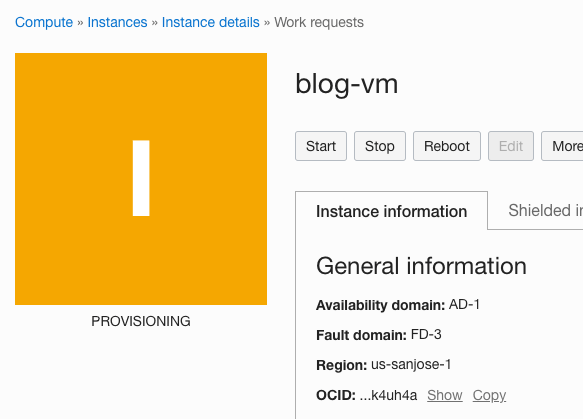
Task: Go to the Instances breadcrumb link
Action: [x=117, y=22]
